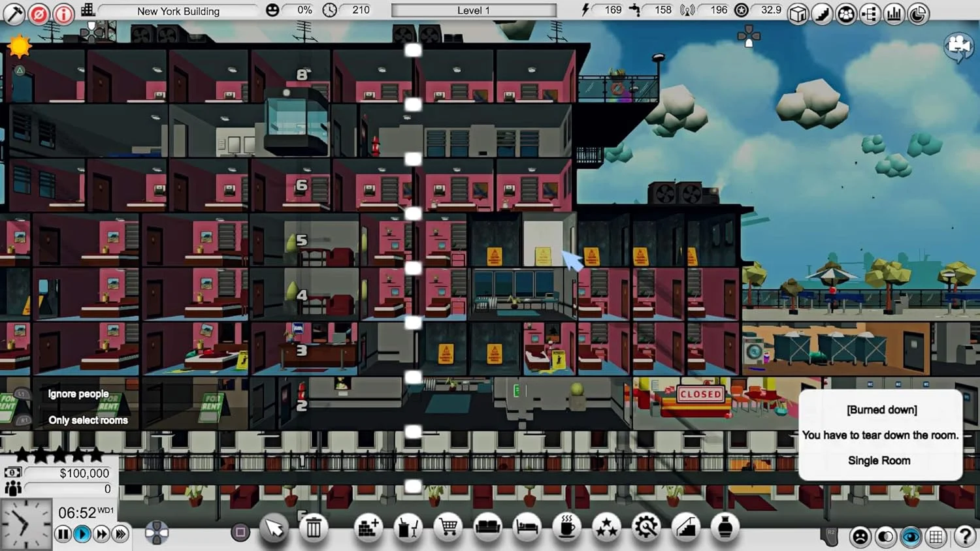The width and height of the screenshot is (980, 551).
Task: Toggle the eye visibility view
Action: 911,537
